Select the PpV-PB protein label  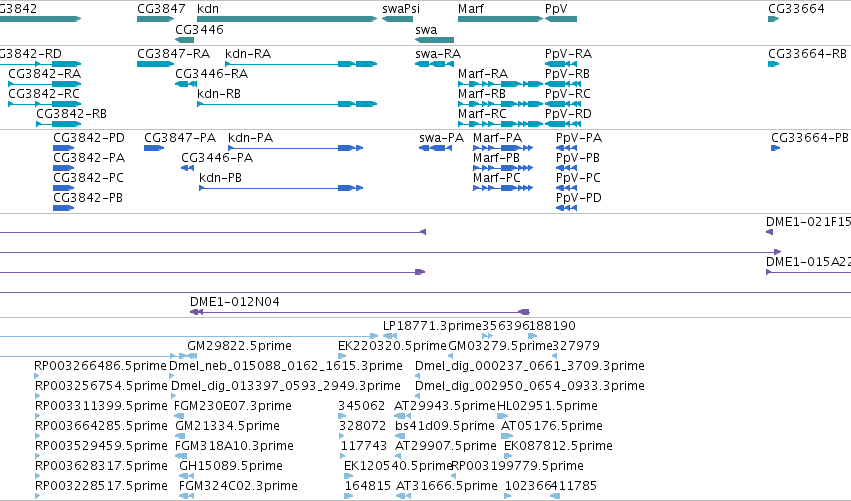(578, 158)
